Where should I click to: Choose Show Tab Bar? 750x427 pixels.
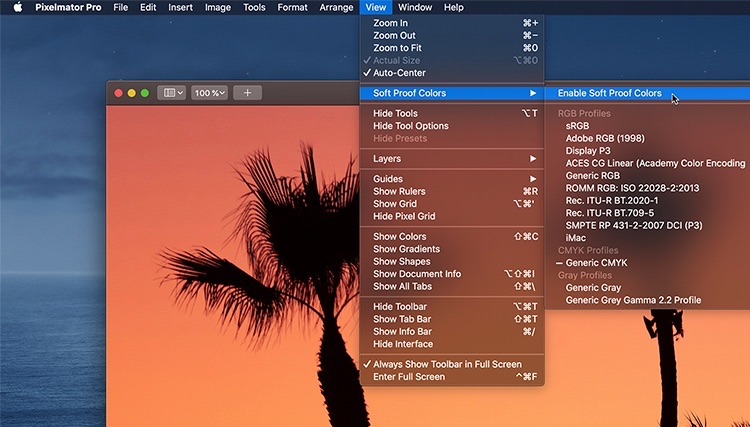point(452,319)
